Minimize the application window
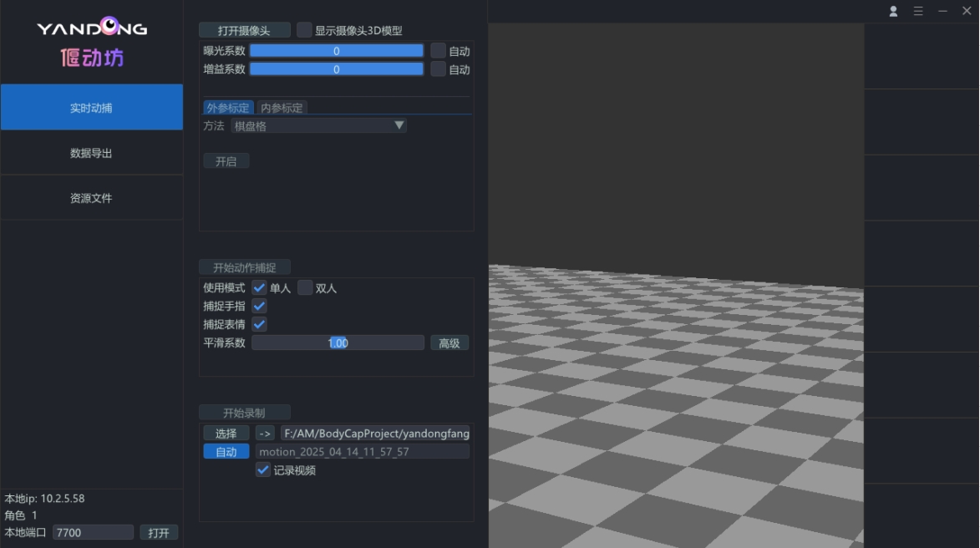The image size is (980, 548). point(942,11)
